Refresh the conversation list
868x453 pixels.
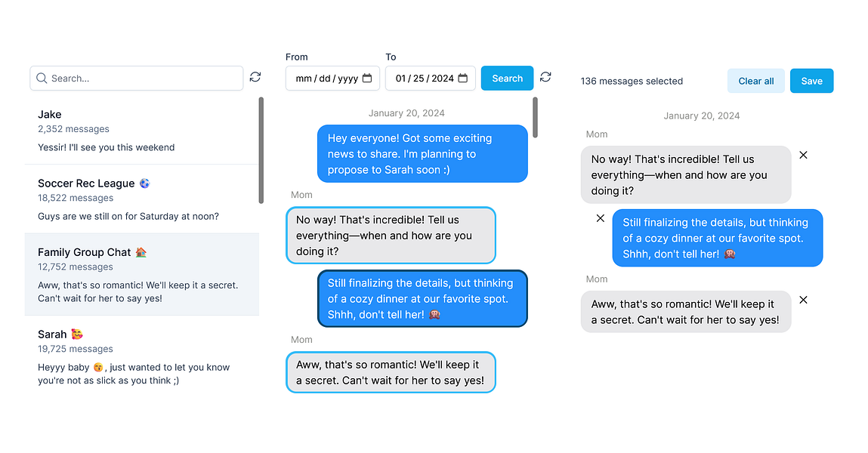(x=255, y=77)
